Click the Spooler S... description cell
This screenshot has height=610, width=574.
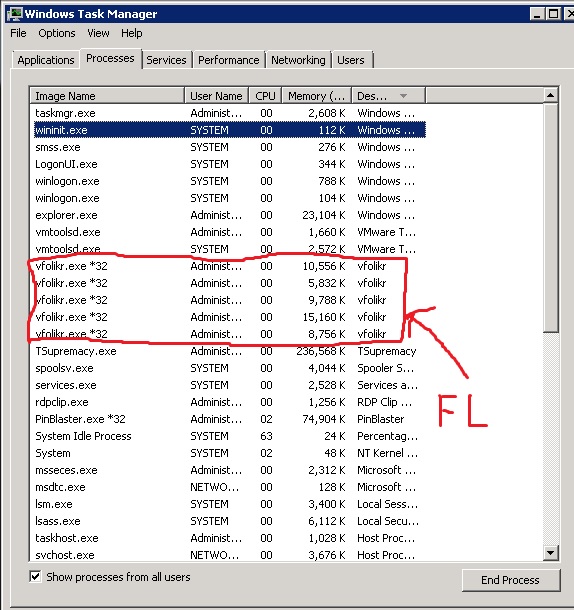pyautogui.click(x=385, y=368)
